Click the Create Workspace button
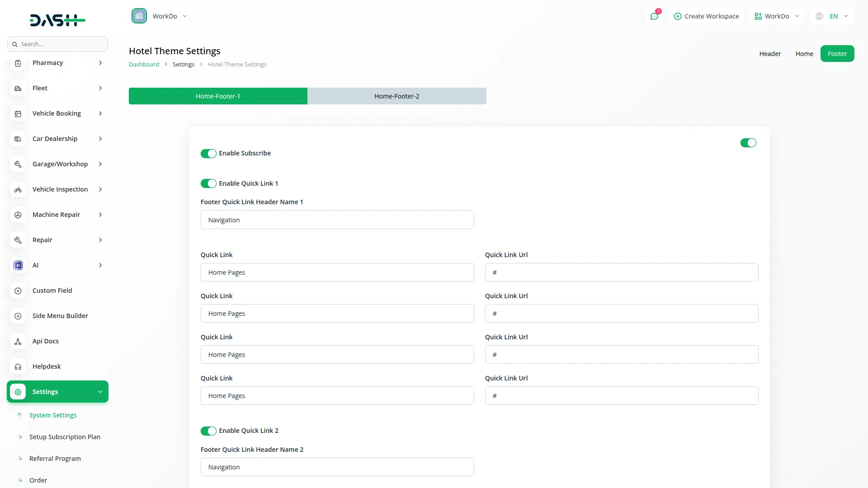 tap(706, 16)
